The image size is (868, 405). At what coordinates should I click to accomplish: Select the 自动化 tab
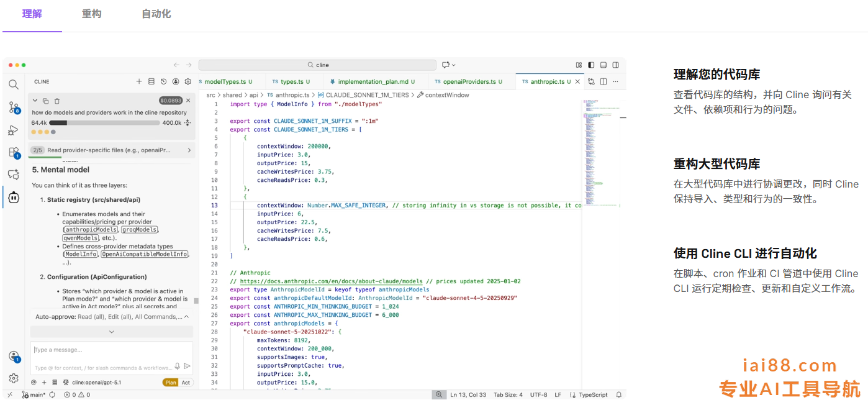click(x=156, y=14)
